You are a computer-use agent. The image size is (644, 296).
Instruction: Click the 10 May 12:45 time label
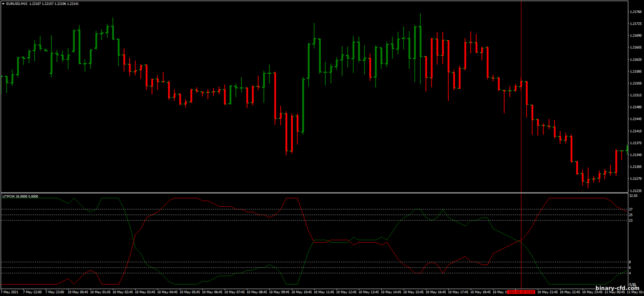(346, 292)
